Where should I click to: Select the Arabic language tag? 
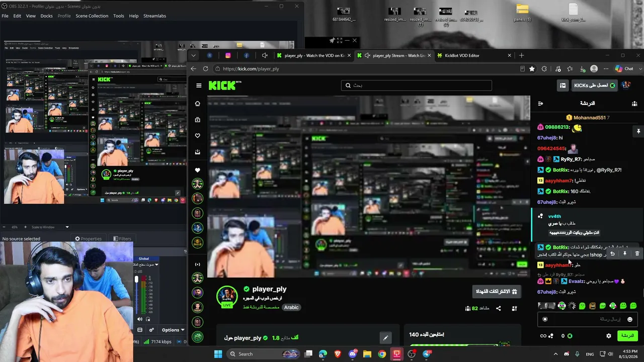tap(291, 307)
